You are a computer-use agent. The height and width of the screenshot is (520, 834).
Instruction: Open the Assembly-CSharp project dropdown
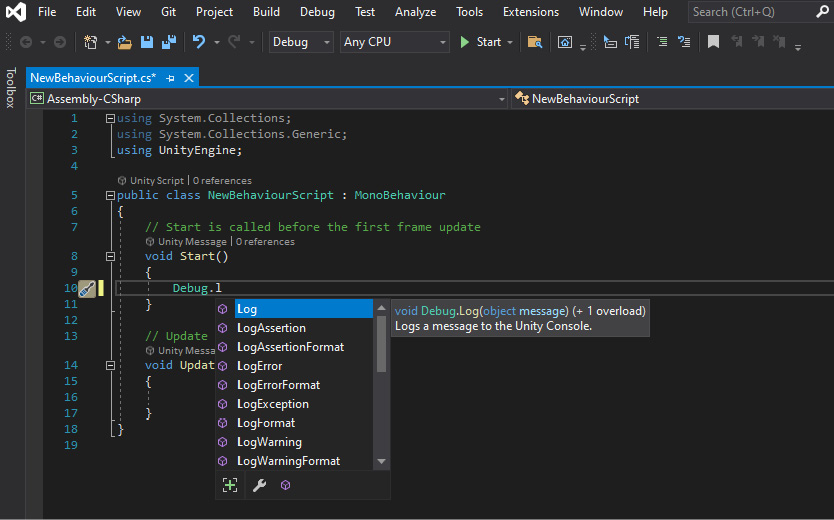pos(269,99)
